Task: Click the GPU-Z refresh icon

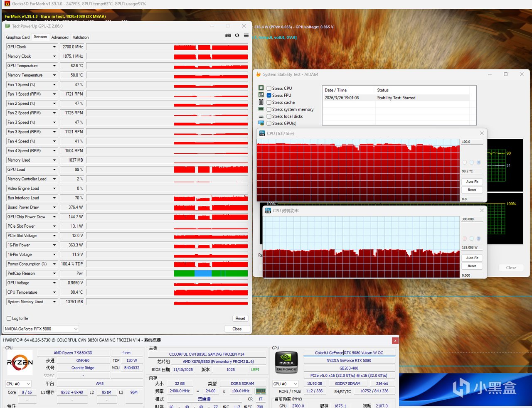Action: coord(237,36)
